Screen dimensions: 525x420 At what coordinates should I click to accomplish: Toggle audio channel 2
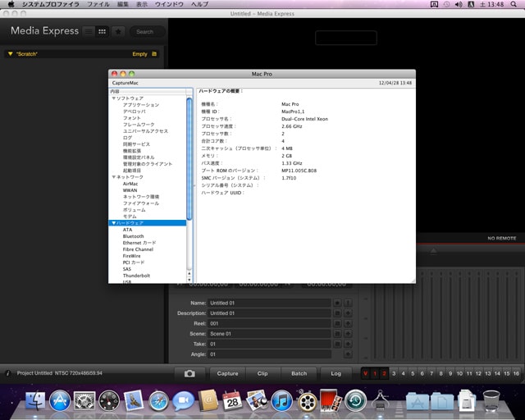385,373
